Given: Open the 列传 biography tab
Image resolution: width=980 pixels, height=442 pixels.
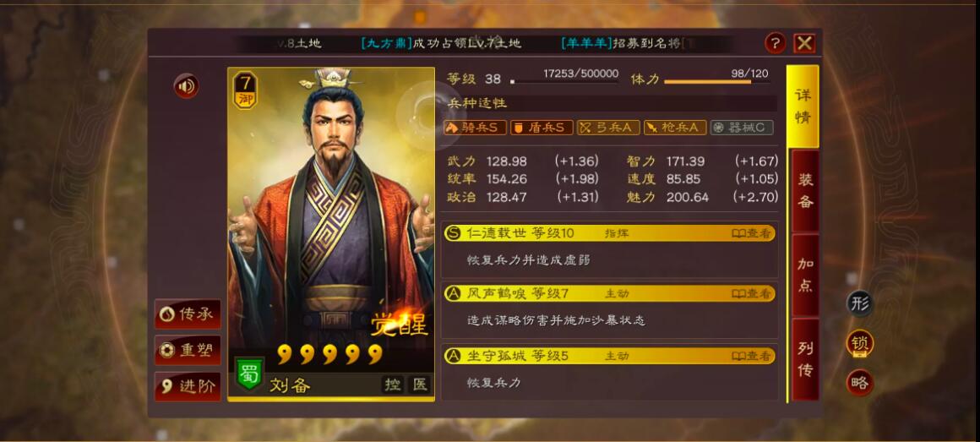Looking at the screenshot, I should click(x=805, y=359).
